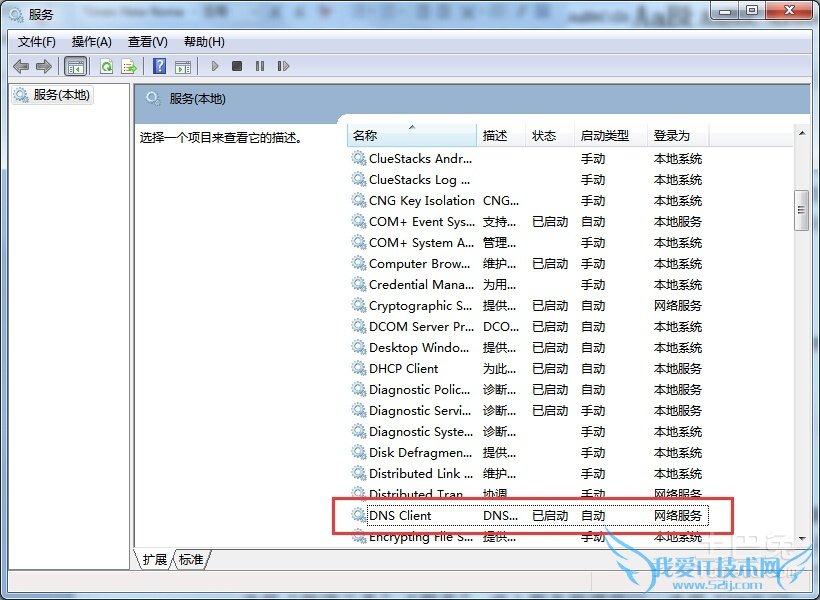
Task: Select the DCOM Server Pr... service
Action: coord(528,327)
